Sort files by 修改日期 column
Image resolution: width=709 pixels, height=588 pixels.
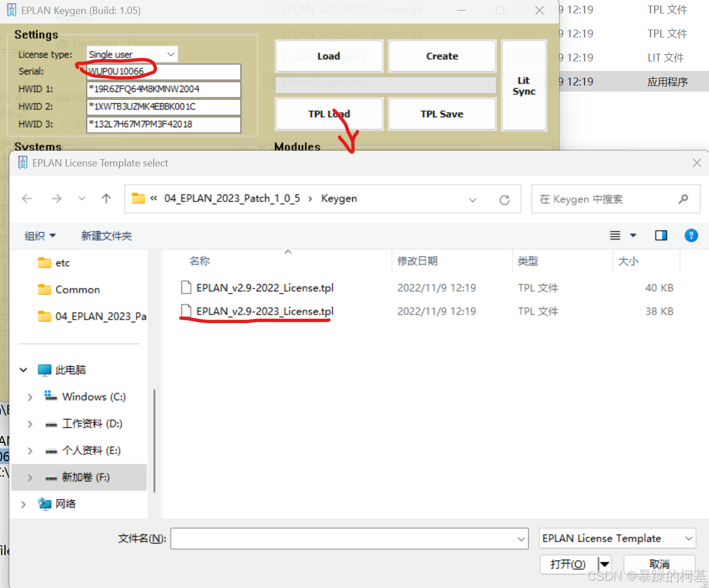tap(417, 261)
